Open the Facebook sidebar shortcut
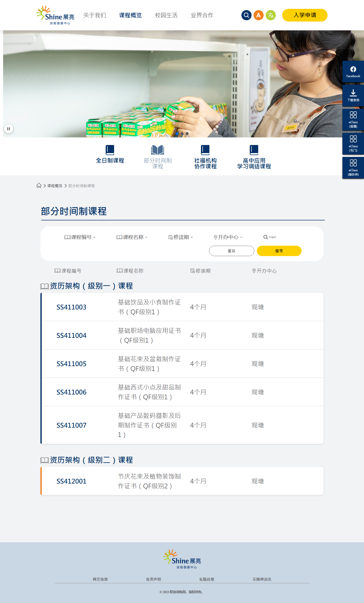This screenshot has width=364, height=603. pyautogui.click(x=353, y=72)
